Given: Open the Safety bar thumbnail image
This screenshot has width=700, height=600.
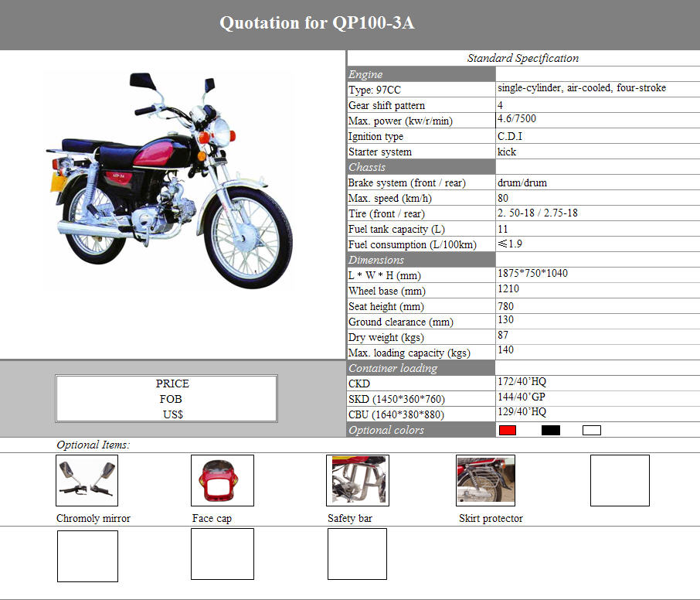Looking at the screenshot, I should click(358, 480).
